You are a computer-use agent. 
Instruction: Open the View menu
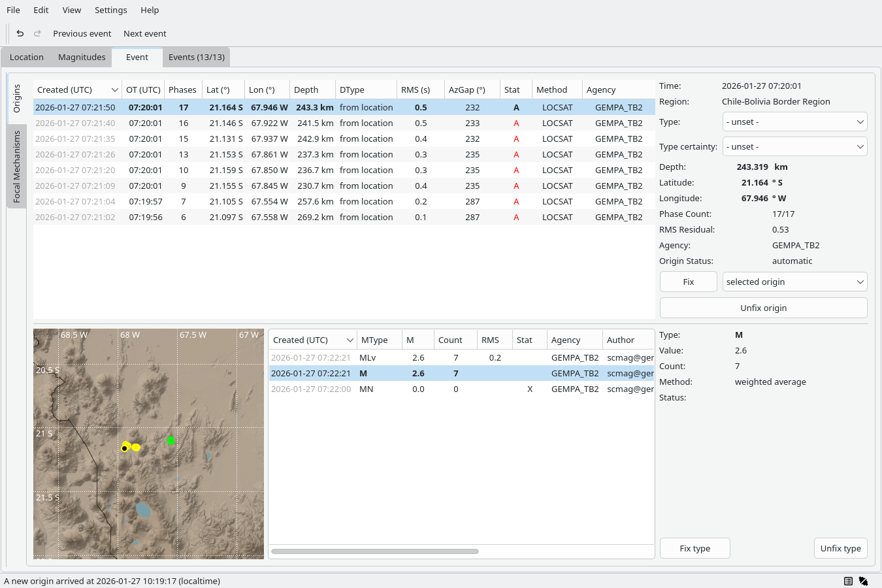(71, 10)
